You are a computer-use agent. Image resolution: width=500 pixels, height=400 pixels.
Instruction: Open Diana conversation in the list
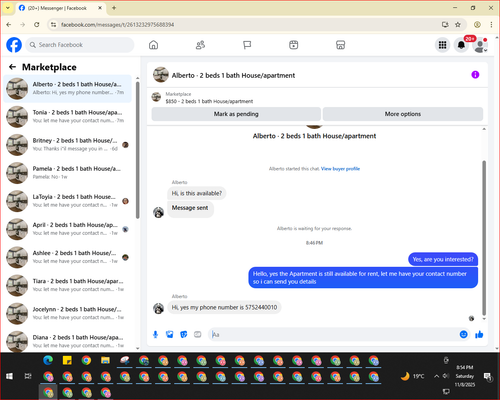tap(68, 341)
